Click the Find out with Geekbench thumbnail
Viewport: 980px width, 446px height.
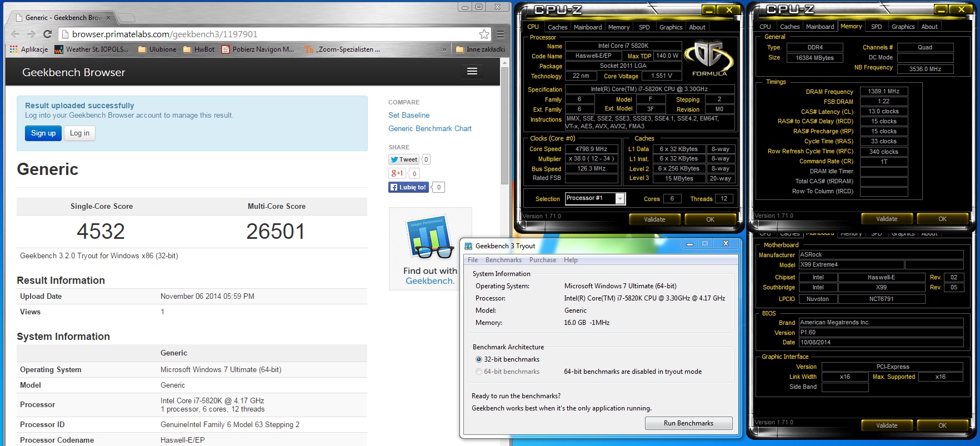click(x=431, y=249)
